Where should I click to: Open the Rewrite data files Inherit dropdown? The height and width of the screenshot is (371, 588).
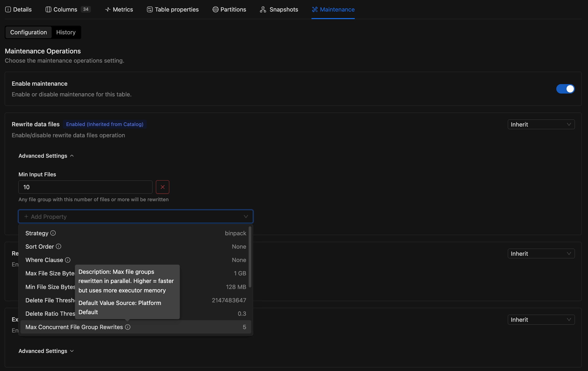(541, 124)
